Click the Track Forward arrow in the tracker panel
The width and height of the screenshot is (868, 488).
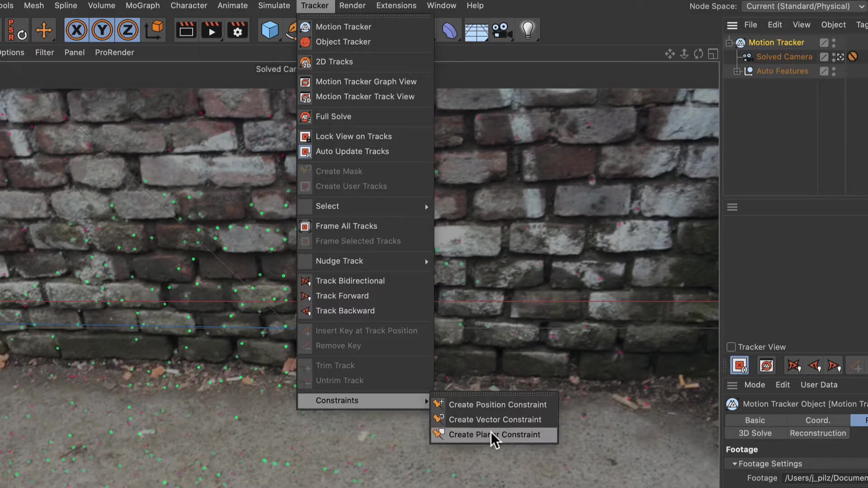(834, 366)
